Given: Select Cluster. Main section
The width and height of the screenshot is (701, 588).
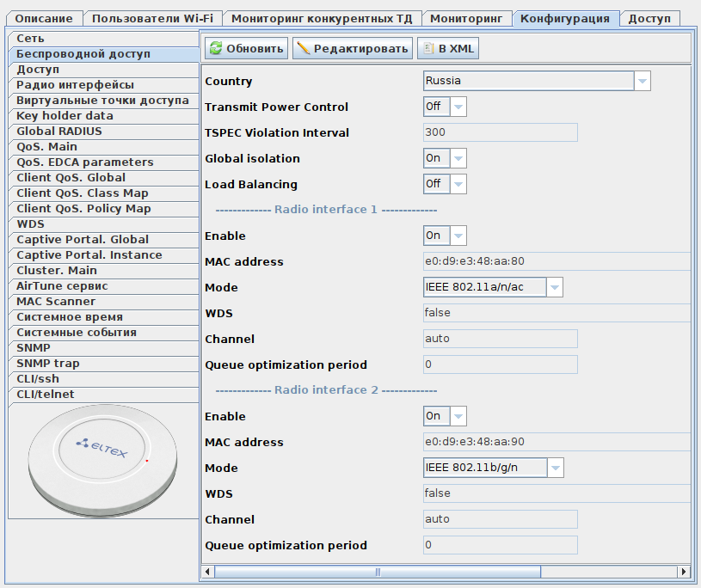Looking at the screenshot, I should click(104, 270).
